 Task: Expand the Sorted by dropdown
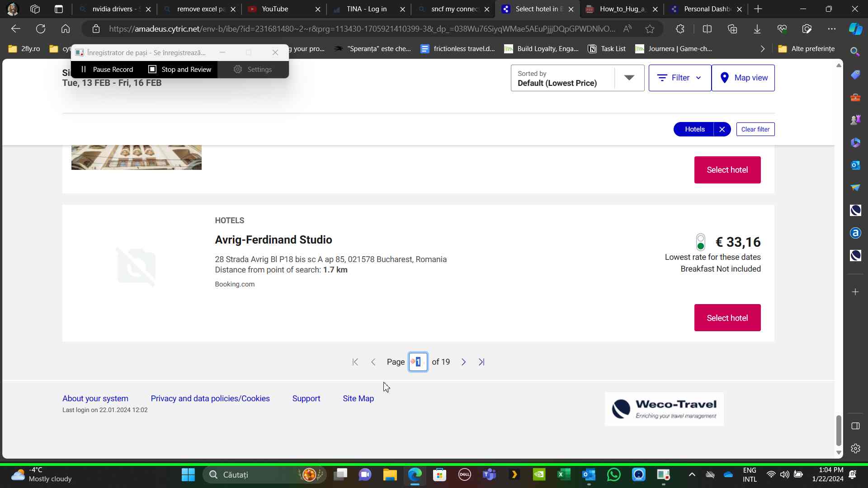629,78
